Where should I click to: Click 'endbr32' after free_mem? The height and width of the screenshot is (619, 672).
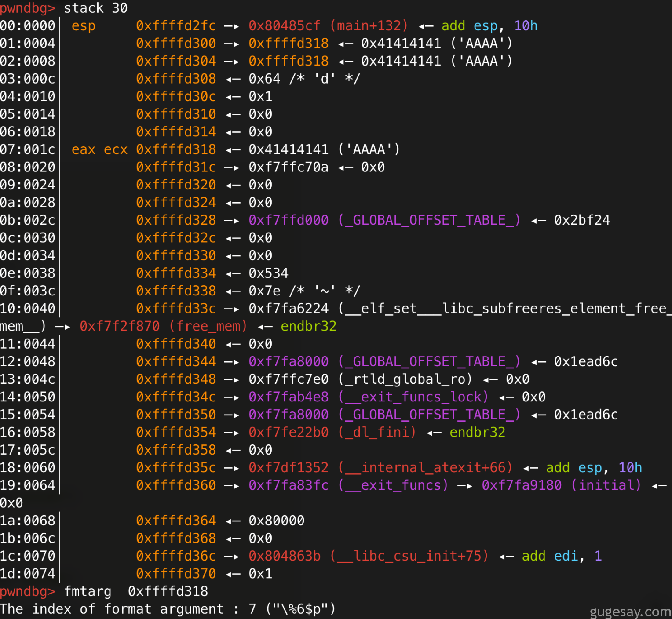308,326
